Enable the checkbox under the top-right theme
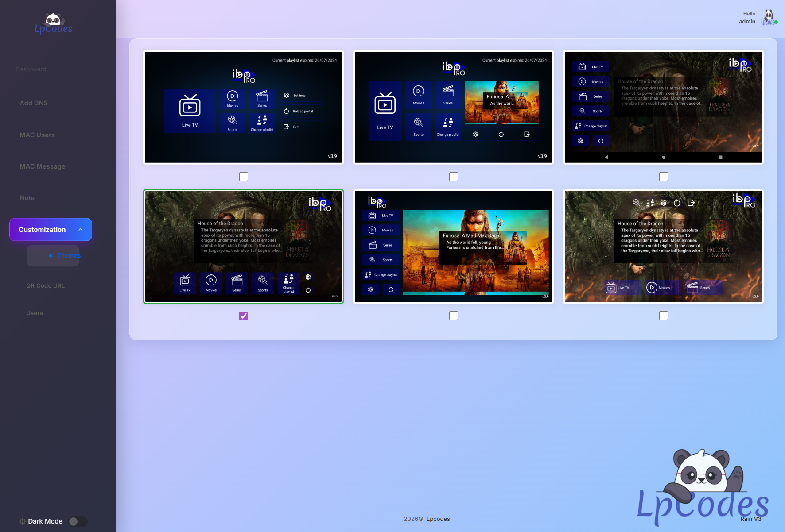This screenshot has height=532, width=785. pyautogui.click(x=664, y=177)
